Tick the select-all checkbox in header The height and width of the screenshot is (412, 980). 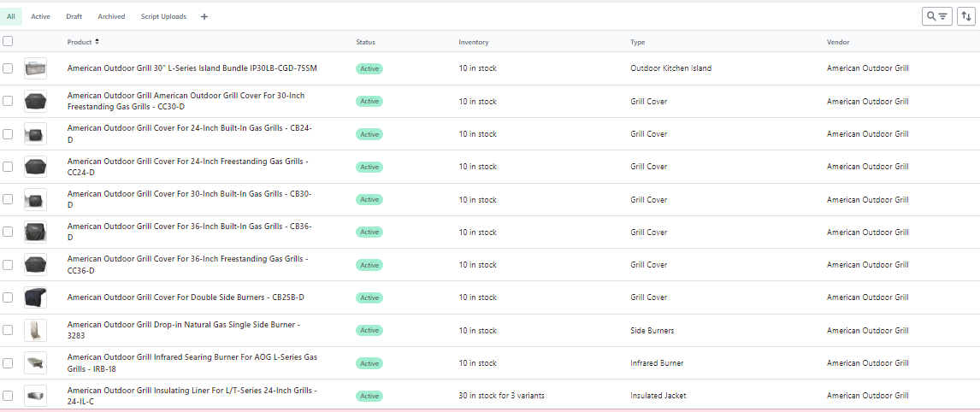(8, 41)
